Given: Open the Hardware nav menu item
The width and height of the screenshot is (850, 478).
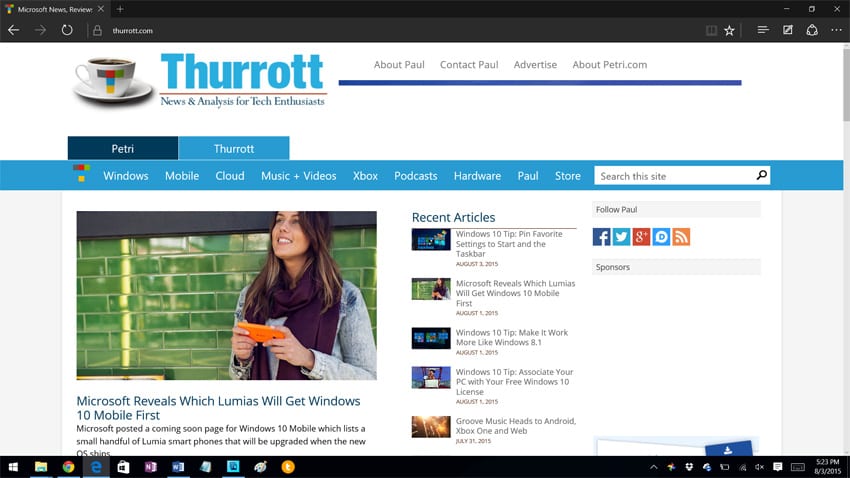Looking at the screenshot, I should coord(477,176).
